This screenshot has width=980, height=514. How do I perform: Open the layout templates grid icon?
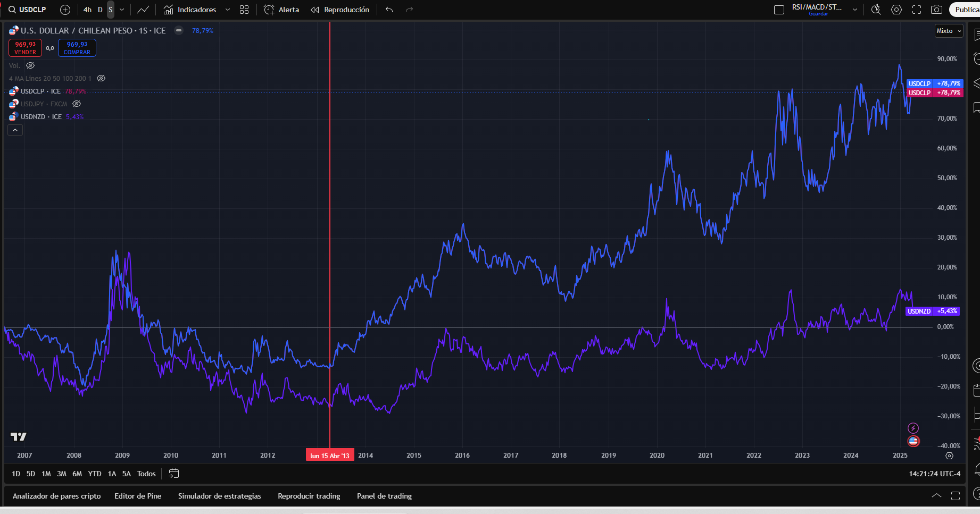coord(244,10)
